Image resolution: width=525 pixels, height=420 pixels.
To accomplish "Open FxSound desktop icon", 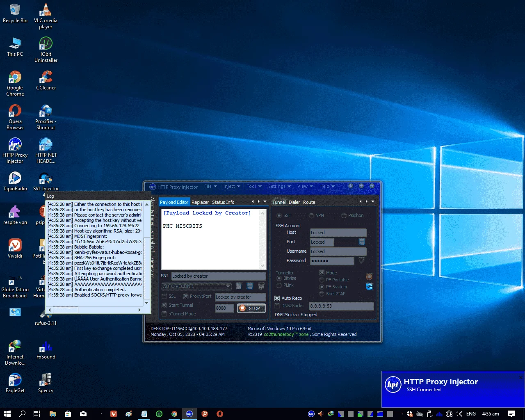I will tap(46, 350).
